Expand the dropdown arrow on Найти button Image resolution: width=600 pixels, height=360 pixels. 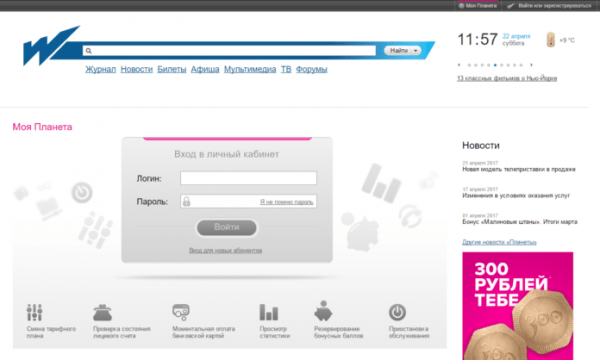click(416, 50)
